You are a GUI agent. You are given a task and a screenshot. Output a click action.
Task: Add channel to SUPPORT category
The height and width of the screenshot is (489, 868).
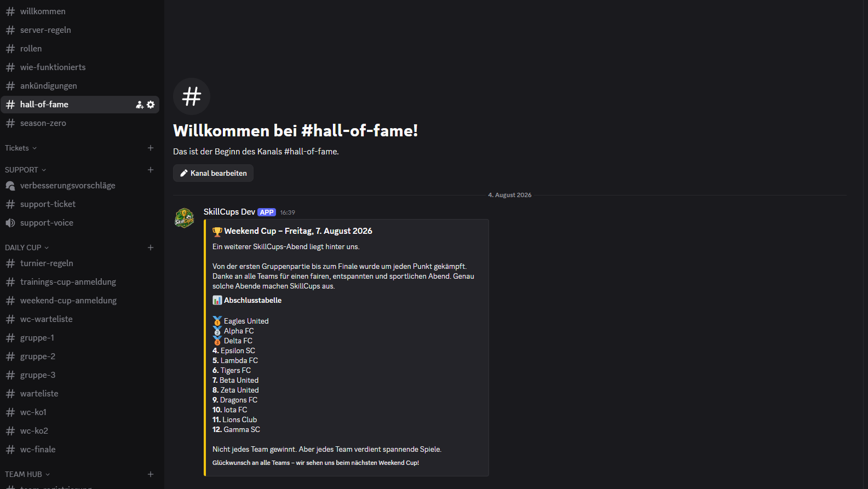click(x=151, y=170)
